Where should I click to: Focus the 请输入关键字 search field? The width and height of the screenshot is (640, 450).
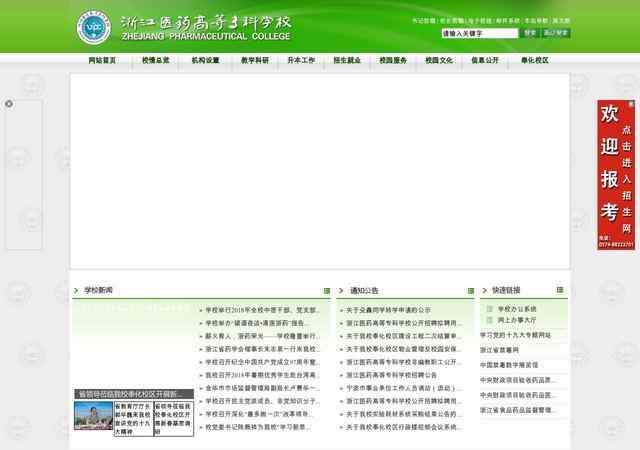(x=480, y=33)
